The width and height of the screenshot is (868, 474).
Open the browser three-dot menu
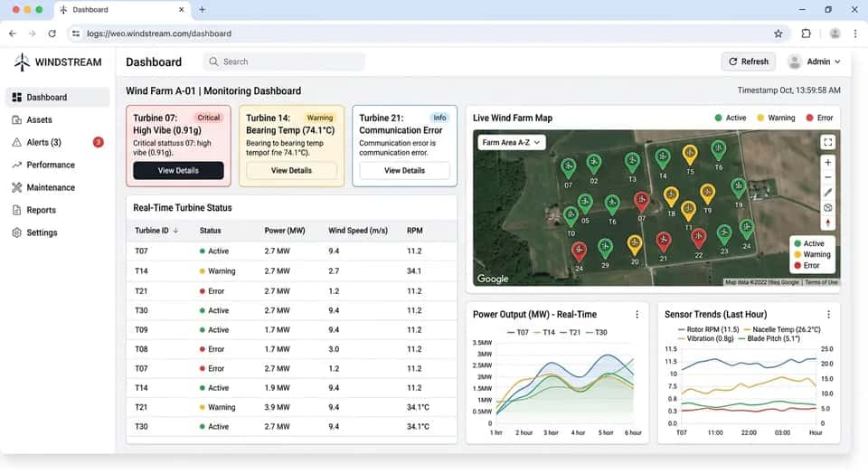pos(855,33)
